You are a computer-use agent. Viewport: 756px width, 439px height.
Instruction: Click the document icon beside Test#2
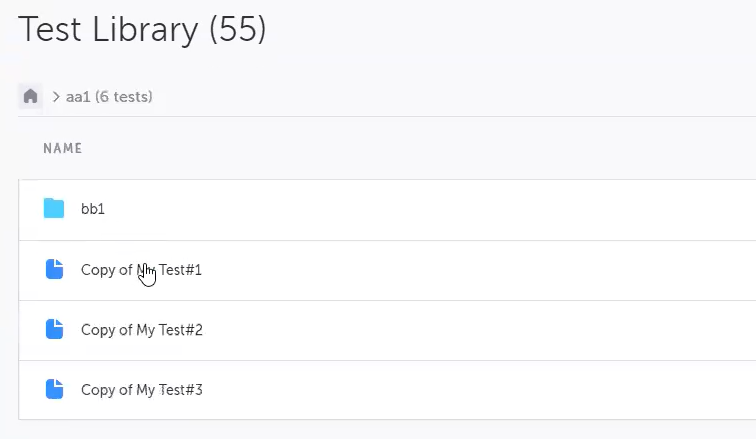pos(54,330)
